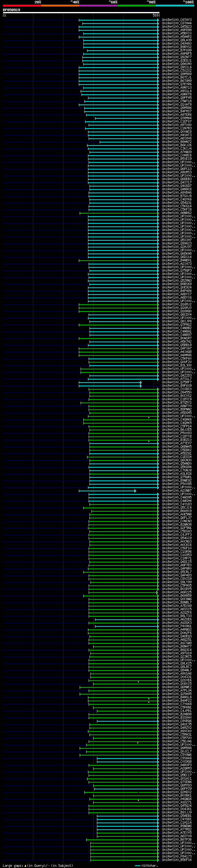The image size is (197, 868).
Task: Select the UniRef100_C4WSH5 label
Action: point(177,497)
